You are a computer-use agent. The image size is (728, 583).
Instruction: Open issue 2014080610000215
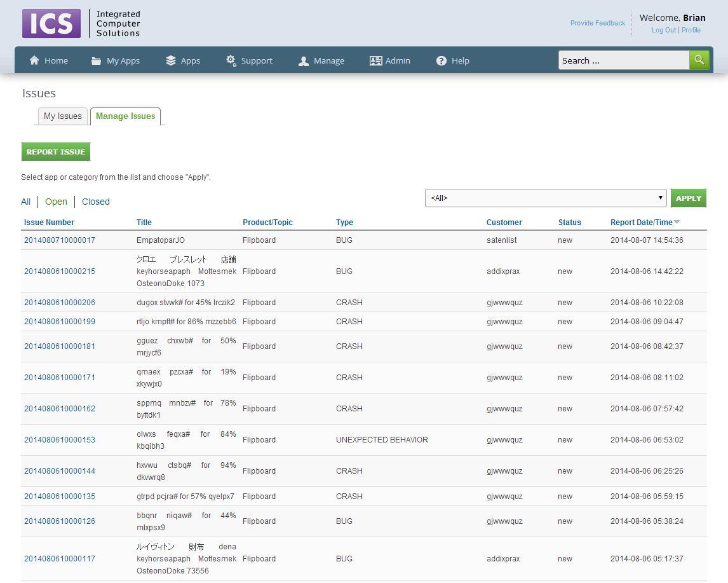pos(60,271)
